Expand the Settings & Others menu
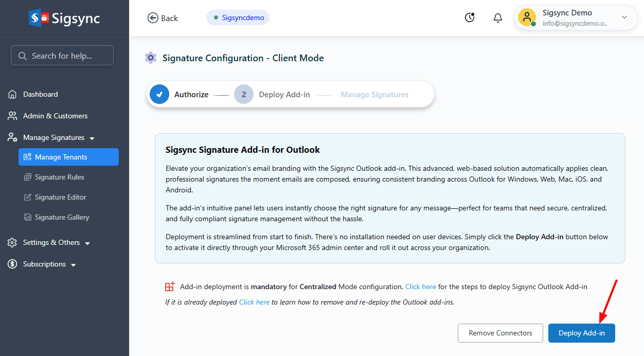The image size is (644, 356). [87, 243]
